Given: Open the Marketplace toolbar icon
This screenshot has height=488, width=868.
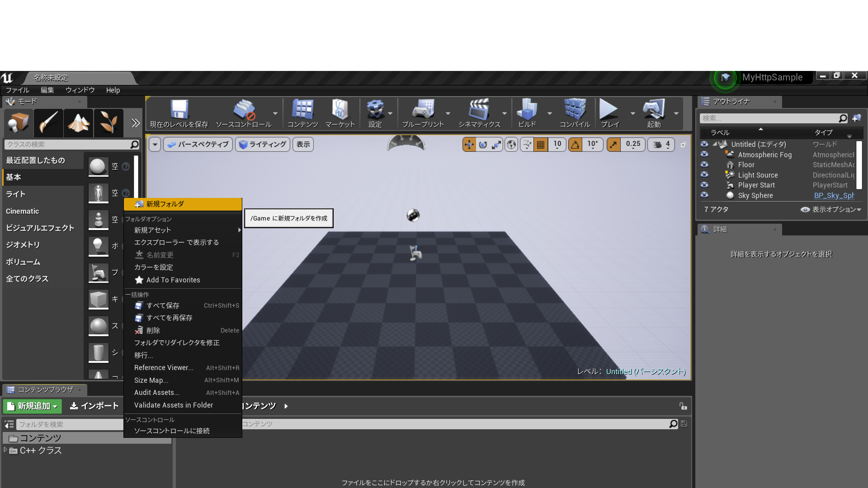Looking at the screenshot, I should (340, 110).
